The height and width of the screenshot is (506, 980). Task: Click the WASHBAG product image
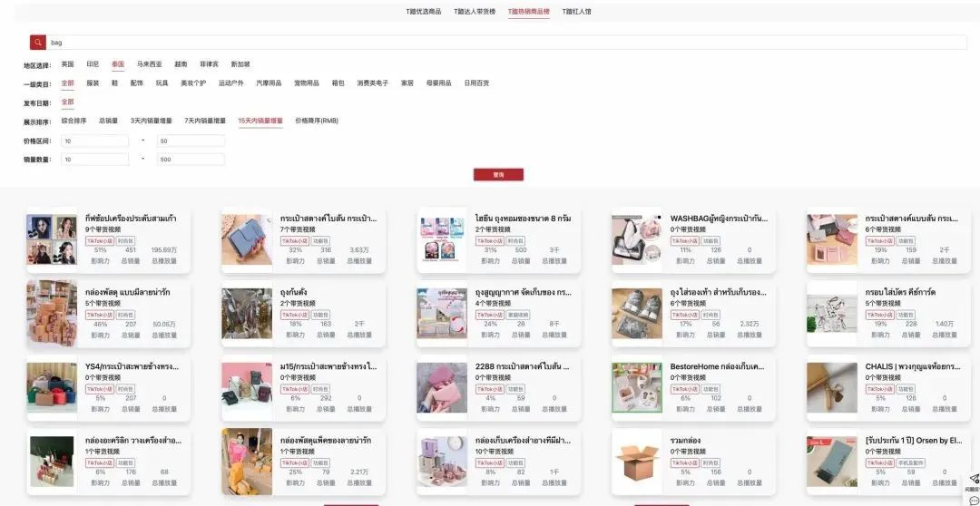tap(636, 239)
